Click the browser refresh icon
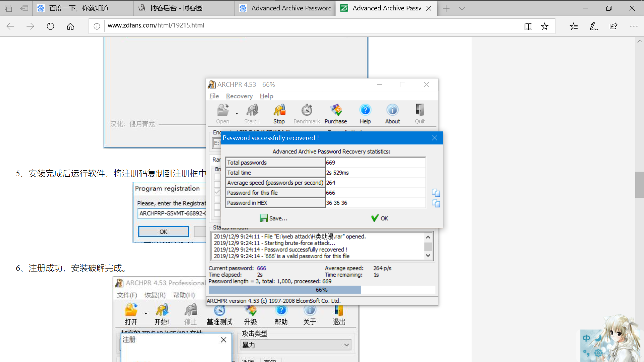This screenshot has height=362, width=644. [50, 26]
